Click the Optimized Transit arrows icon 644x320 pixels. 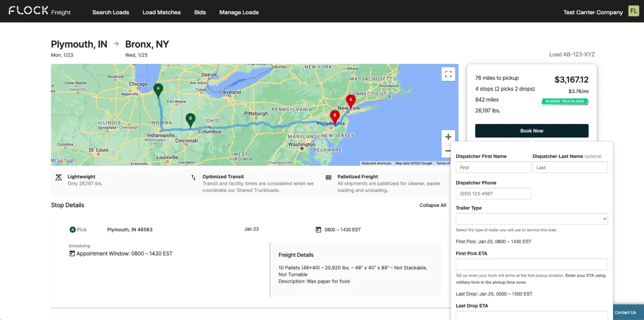click(x=193, y=177)
